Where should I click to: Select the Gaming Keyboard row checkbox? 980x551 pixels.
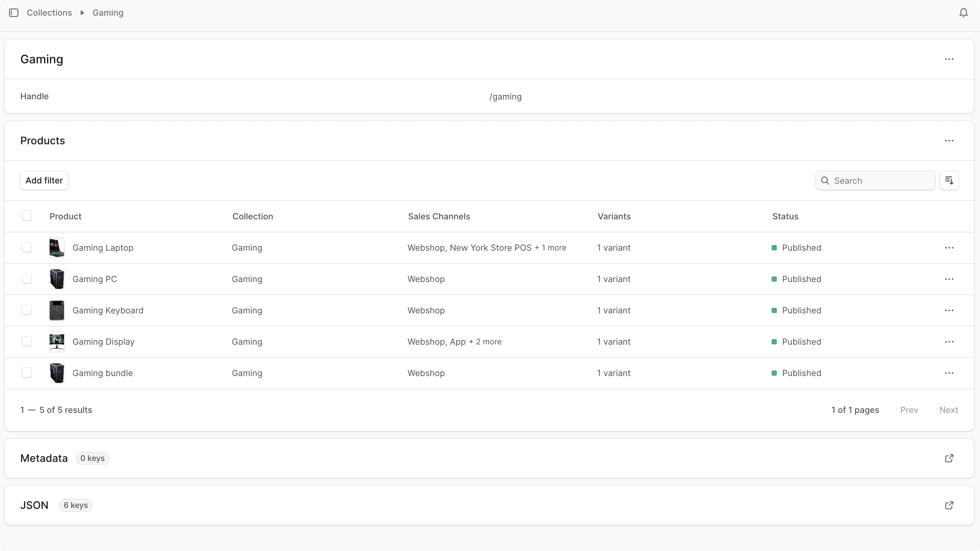click(x=27, y=310)
